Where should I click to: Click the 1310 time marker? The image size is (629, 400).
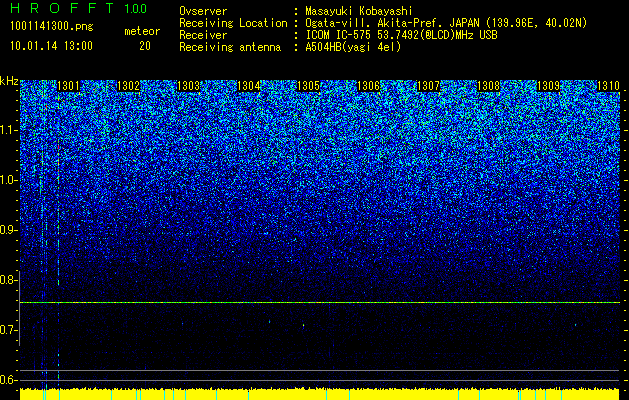(609, 86)
